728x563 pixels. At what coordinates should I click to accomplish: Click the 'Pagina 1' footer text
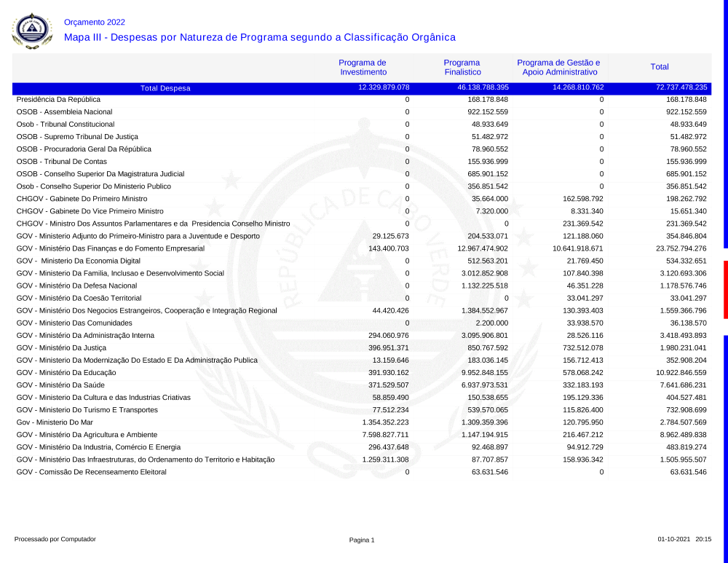click(x=362, y=540)
